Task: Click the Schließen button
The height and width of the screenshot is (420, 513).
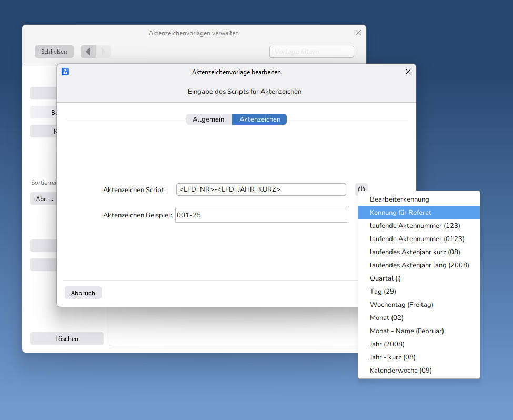Action: (54, 52)
